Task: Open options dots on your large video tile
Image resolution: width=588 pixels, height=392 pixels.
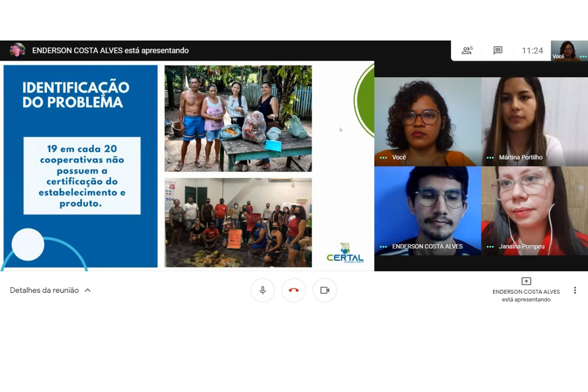Action: pos(383,158)
